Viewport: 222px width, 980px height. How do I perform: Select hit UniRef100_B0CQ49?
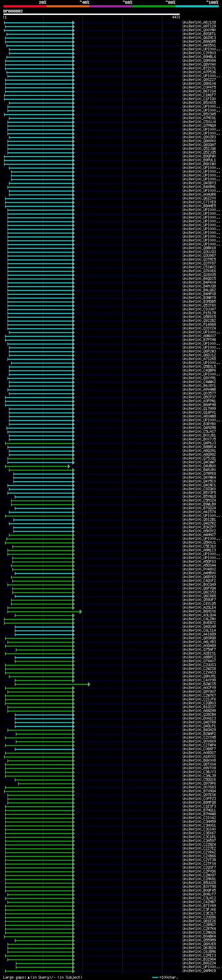click(199, 585)
